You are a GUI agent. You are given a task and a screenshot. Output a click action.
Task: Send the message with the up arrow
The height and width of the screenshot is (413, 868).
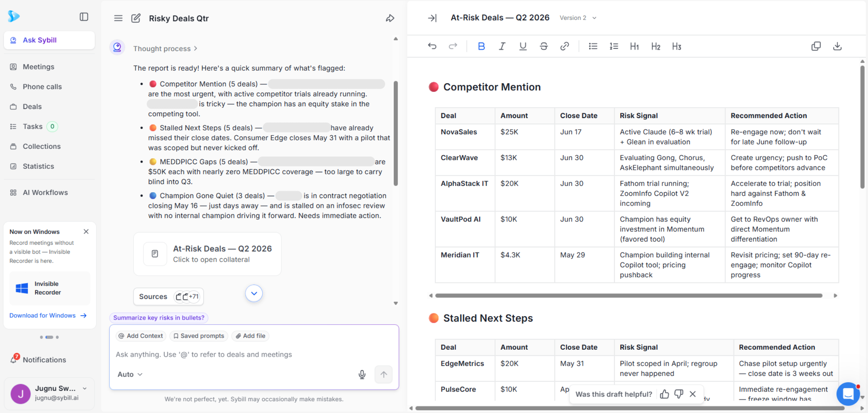384,374
